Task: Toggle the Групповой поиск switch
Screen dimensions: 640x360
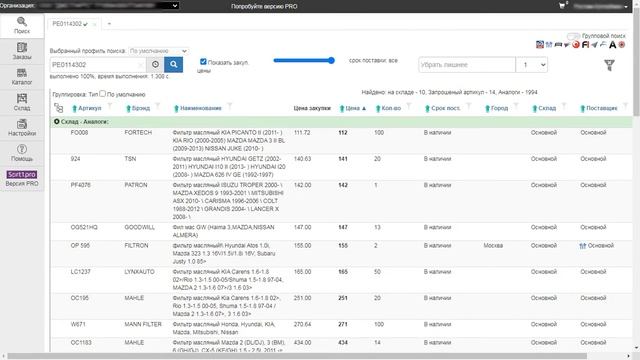Action: coord(573,36)
